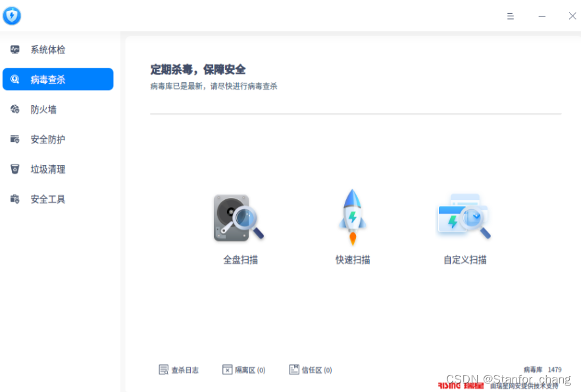Click the 信任区 trust zone icon

tap(294, 370)
